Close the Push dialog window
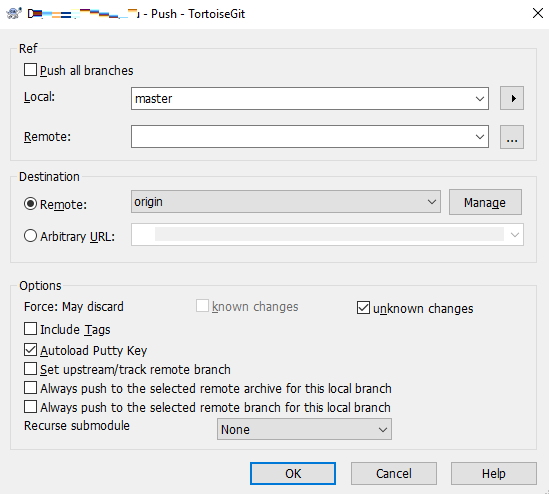Image resolution: width=549 pixels, height=494 pixels. point(537,13)
